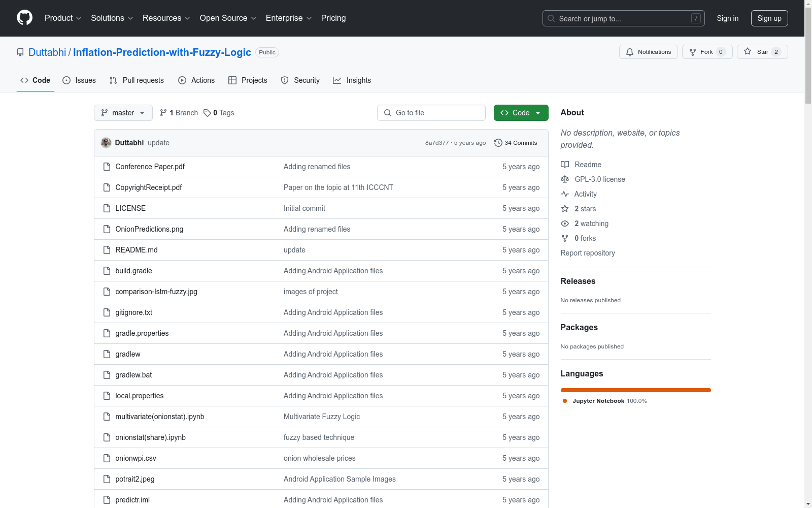The width and height of the screenshot is (812, 508).
Task: Open comparison-lstm-fuzzy.jpg file
Action: click(x=156, y=292)
